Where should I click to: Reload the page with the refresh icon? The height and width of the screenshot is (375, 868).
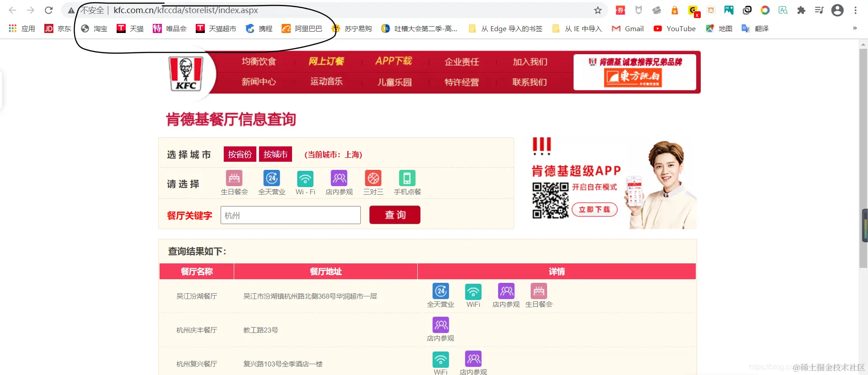[x=49, y=10]
